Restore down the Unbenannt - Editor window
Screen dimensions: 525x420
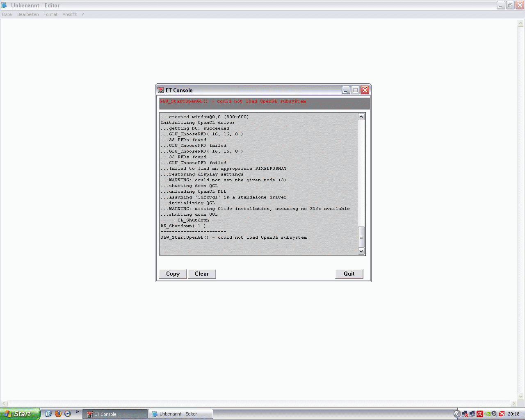pyautogui.click(x=510, y=5)
